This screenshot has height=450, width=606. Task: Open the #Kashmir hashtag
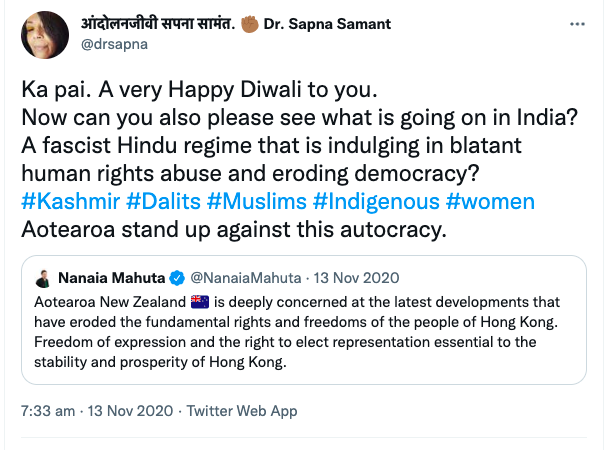(x=68, y=201)
